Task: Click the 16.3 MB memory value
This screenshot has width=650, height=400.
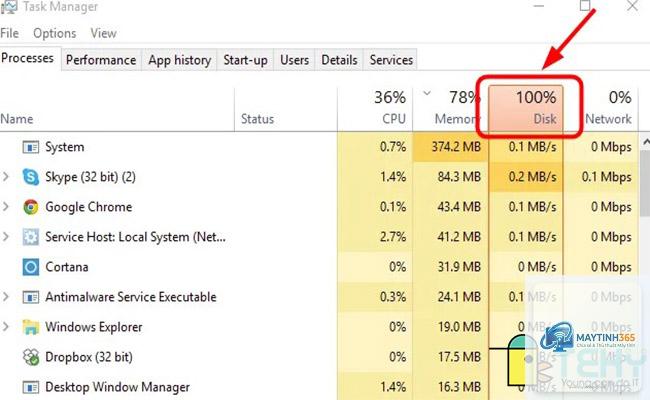Action: pyautogui.click(x=459, y=387)
